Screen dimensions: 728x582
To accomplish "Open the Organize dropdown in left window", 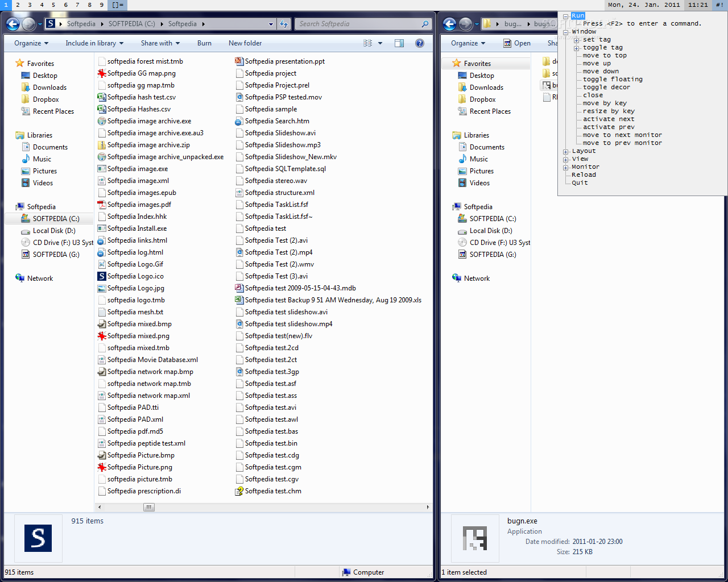I will 31,43.
